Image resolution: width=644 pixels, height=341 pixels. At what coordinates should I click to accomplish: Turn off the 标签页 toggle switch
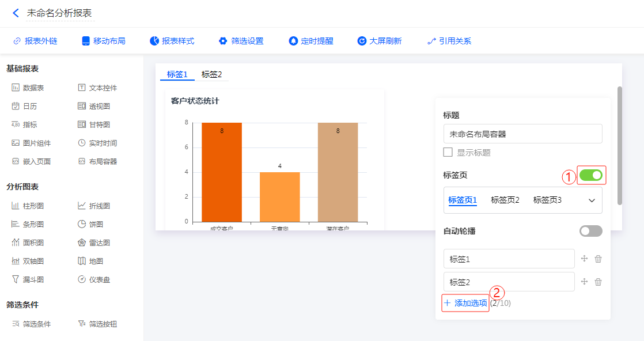coord(590,175)
